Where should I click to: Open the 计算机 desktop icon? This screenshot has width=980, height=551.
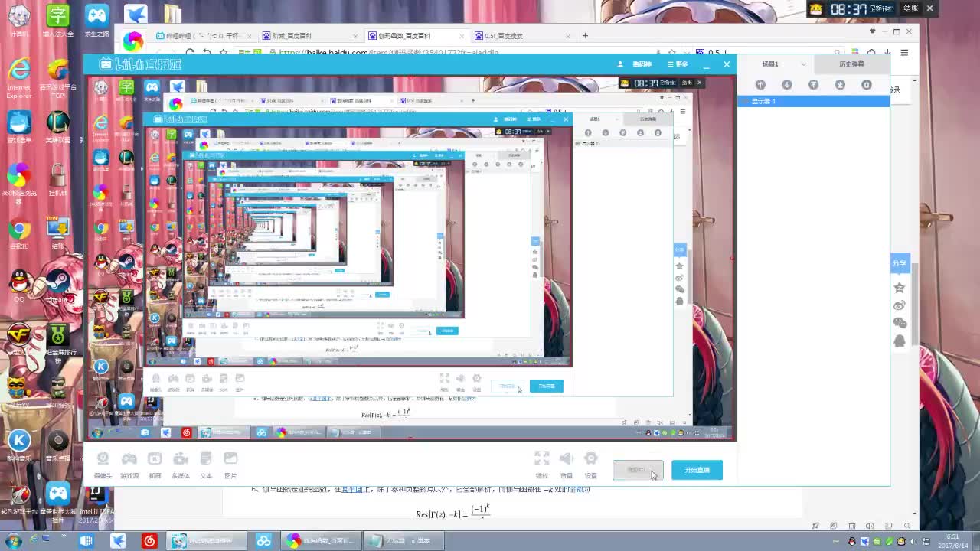19,21
